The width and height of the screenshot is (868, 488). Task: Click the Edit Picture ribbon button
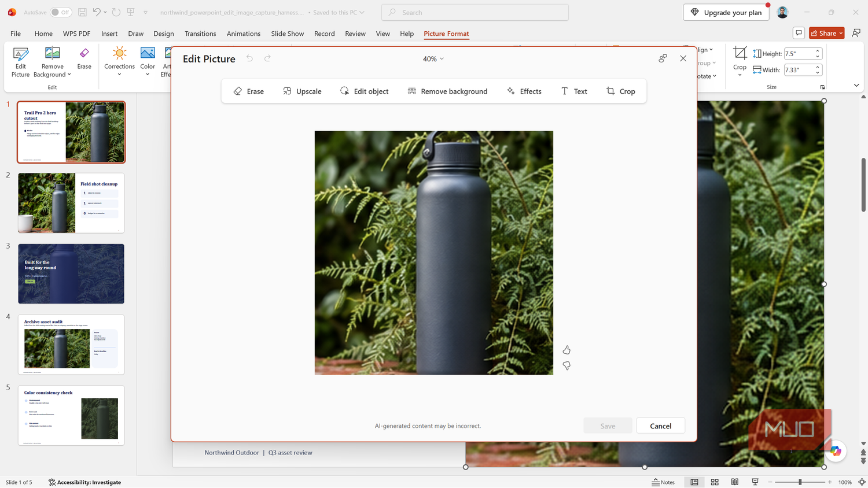click(20, 62)
